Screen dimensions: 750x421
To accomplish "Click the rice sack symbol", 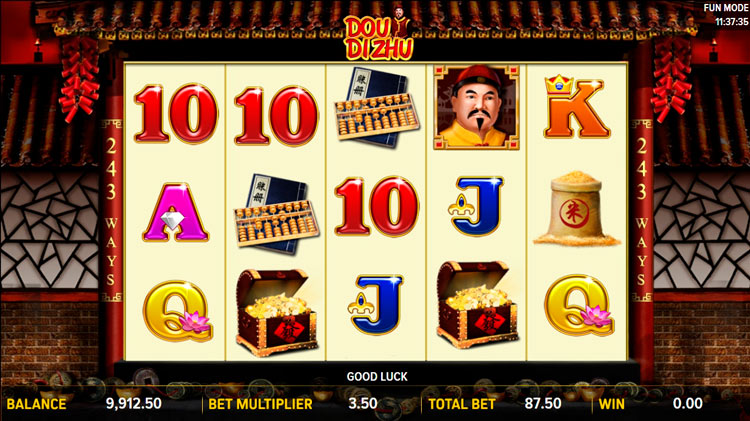I will coord(576,209).
